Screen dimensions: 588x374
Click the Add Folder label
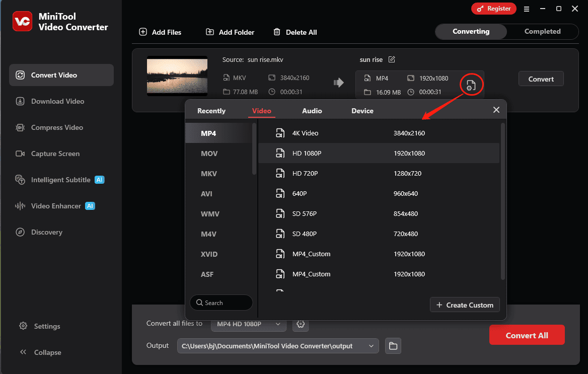click(x=237, y=32)
